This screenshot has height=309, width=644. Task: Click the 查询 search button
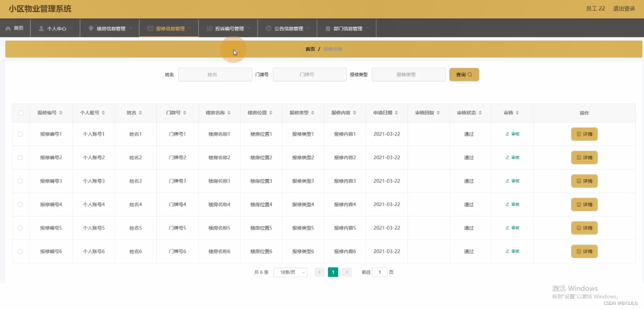click(464, 75)
